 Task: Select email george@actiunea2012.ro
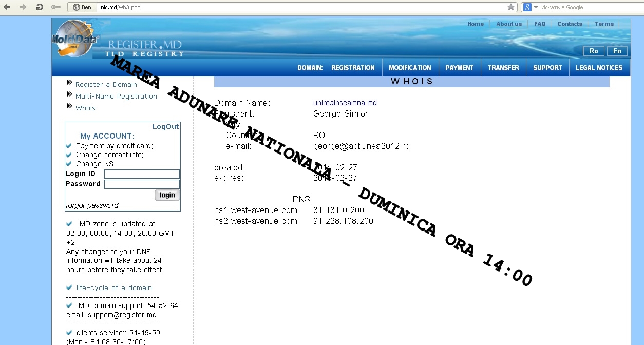tap(362, 146)
